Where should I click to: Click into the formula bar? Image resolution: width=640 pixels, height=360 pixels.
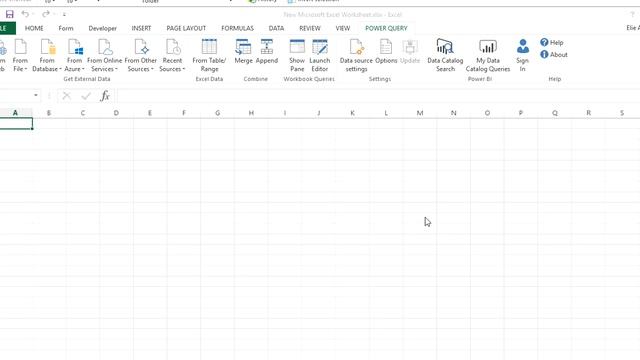pyautogui.click(x=378, y=96)
